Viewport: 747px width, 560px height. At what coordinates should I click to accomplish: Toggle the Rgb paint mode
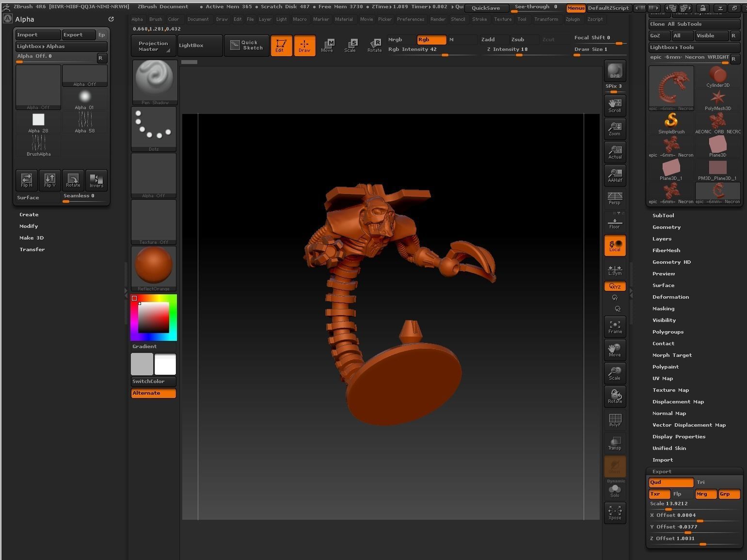(x=431, y=40)
